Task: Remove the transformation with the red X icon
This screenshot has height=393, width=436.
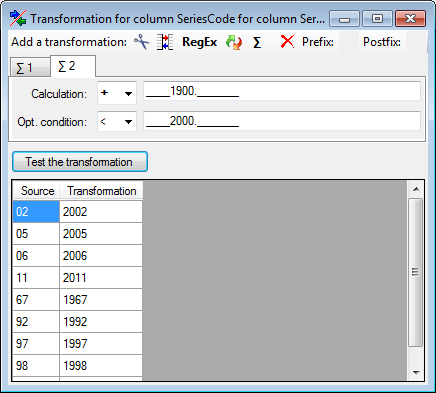Action: 287,42
